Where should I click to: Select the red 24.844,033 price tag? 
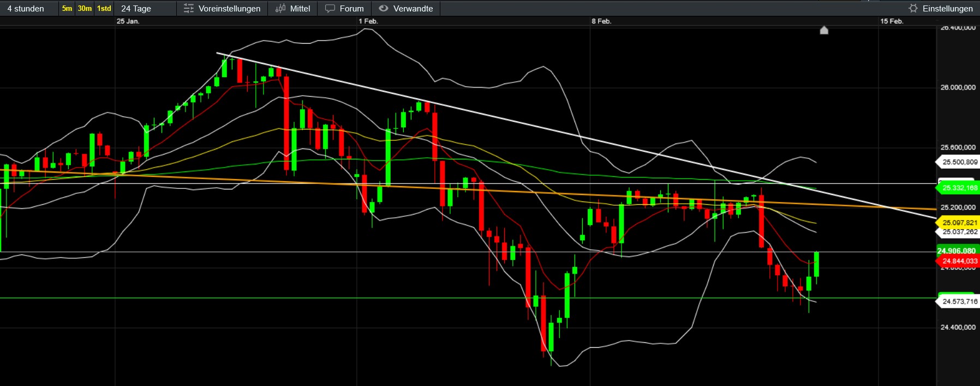pos(959,261)
